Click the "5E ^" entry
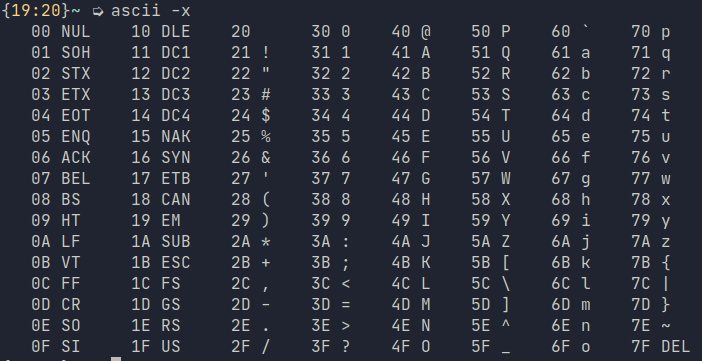Image resolution: width=702 pixels, height=361 pixels. tap(491, 326)
